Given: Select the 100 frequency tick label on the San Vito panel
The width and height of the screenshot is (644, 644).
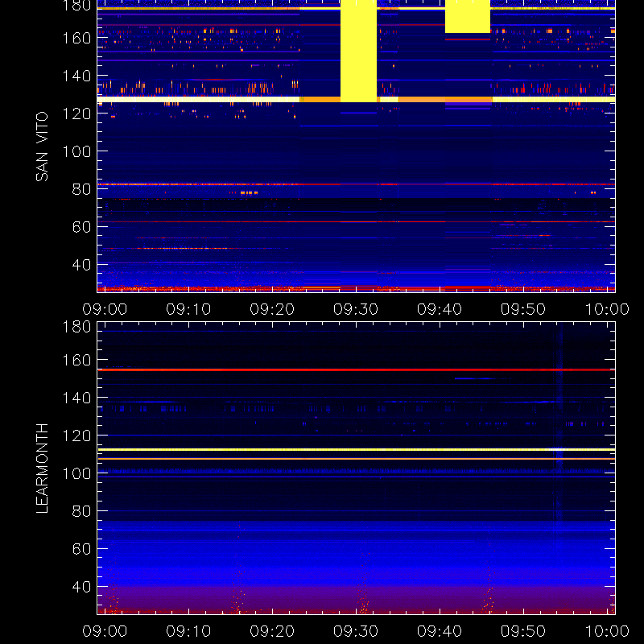Looking at the screenshot, I should tap(76, 151).
